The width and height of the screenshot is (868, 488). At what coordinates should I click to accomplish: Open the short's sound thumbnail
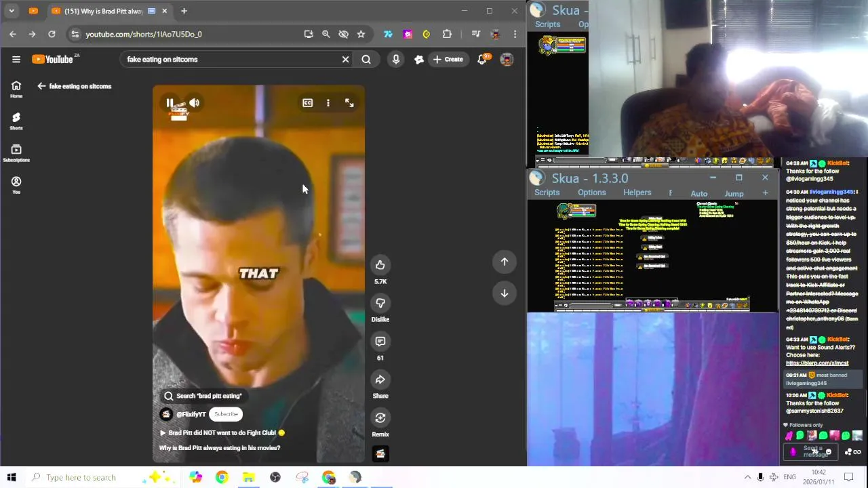point(380,454)
